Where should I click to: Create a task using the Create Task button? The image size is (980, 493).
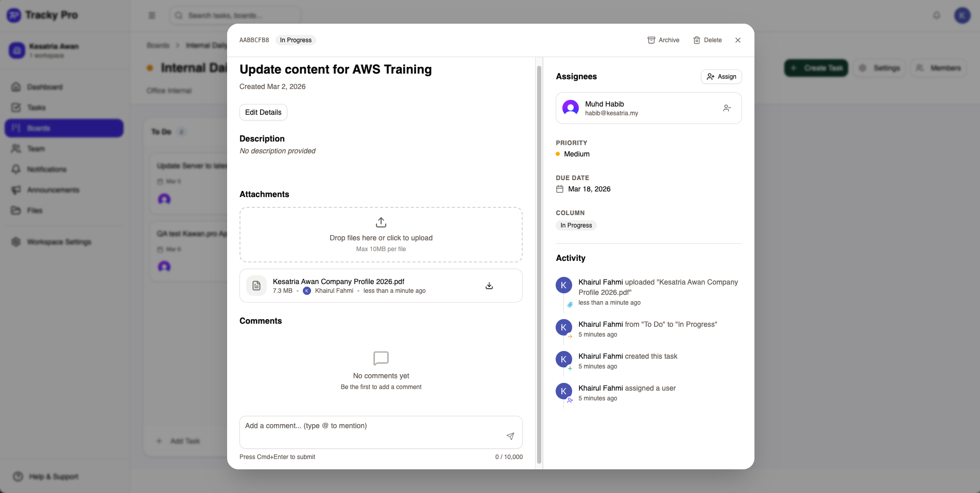tap(816, 67)
